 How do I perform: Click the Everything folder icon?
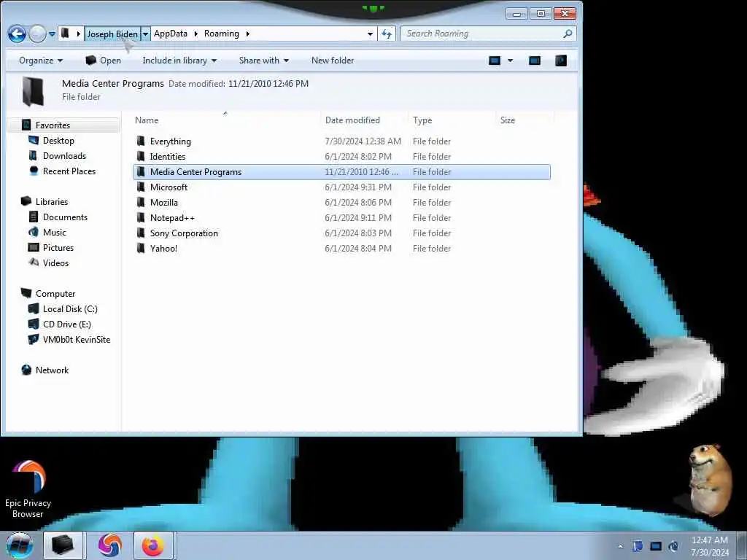coord(141,141)
